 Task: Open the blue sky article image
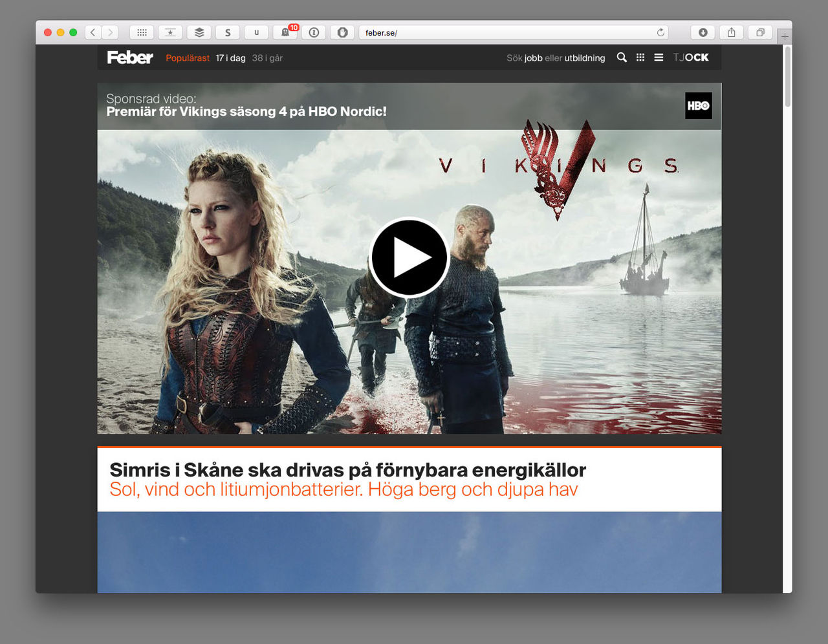click(409, 552)
